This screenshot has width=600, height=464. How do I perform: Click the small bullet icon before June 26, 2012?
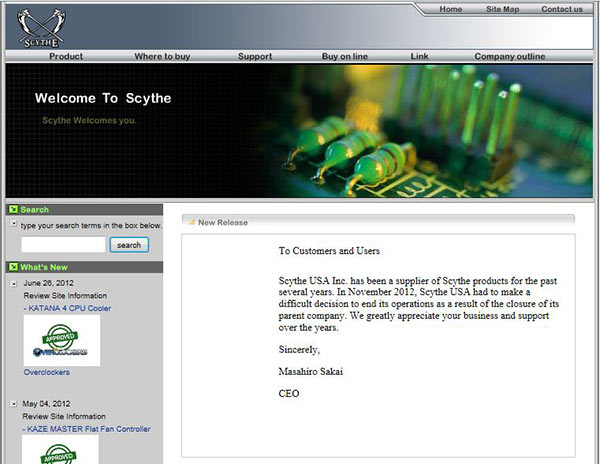pos(14,284)
